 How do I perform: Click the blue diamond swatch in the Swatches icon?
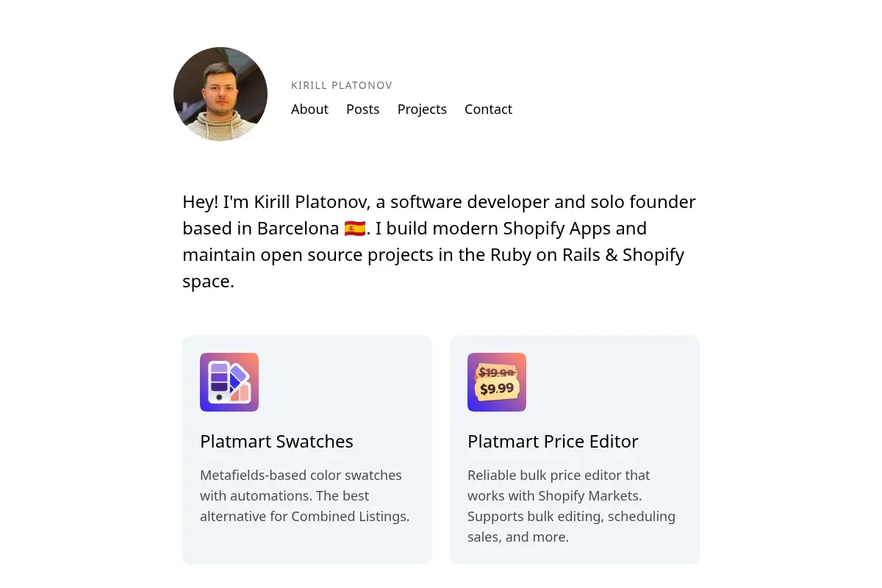pyautogui.click(x=237, y=377)
